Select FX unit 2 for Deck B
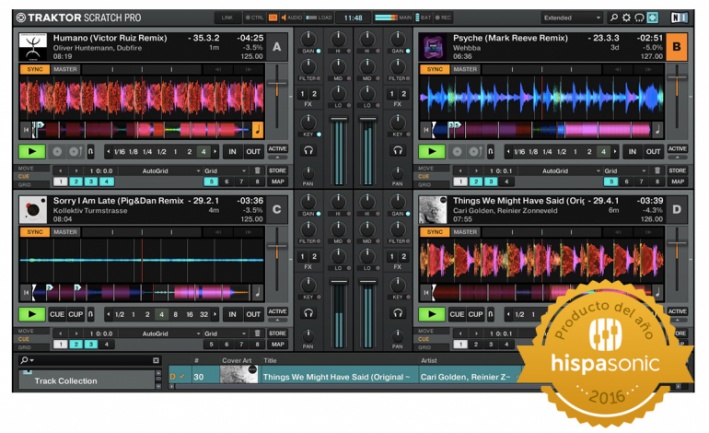This screenshot has width=709, height=433. (x=404, y=94)
